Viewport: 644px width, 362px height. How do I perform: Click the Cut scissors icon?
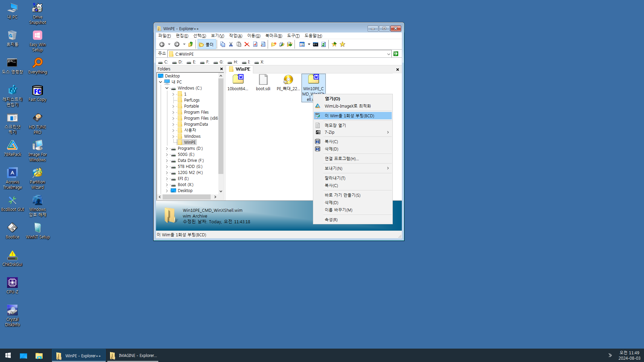(231, 44)
